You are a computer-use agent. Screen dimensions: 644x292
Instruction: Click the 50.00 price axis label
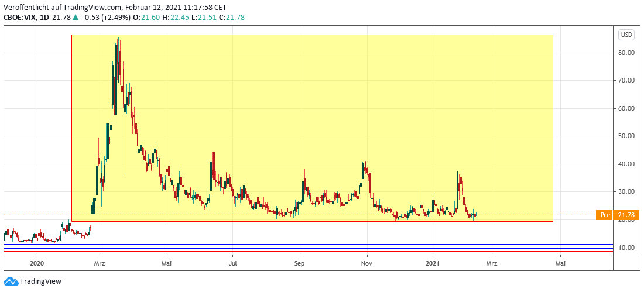point(626,136)
